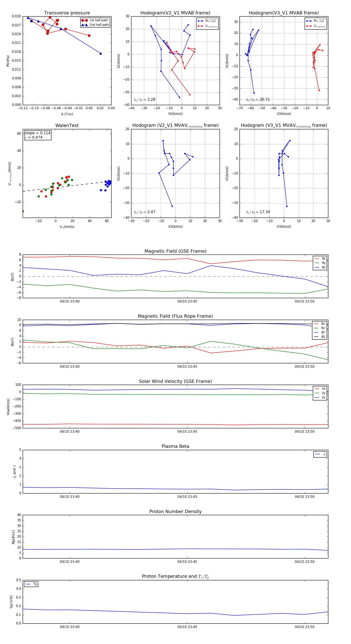
Task: Select the '2nd half path' legend entry
Action: 95,25
